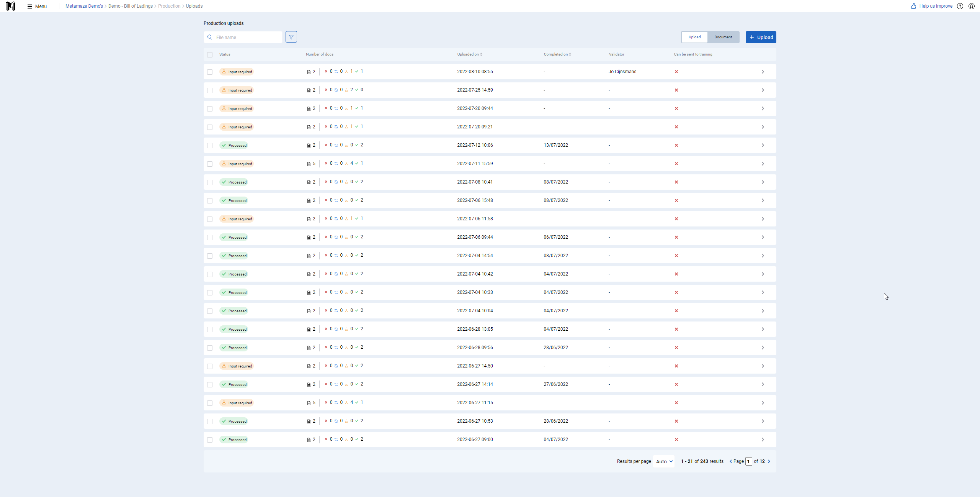
Task: Switch to the Upload view tab
Action: (694, 37)
